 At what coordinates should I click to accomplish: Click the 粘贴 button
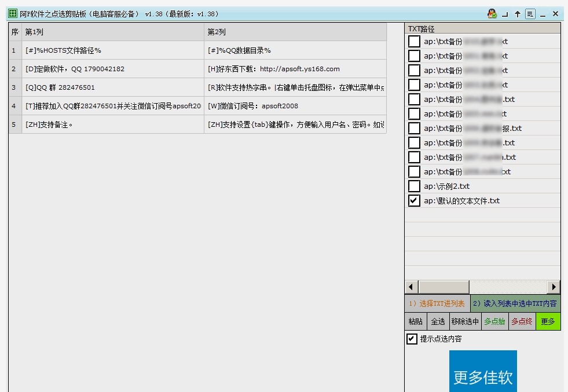coord(416,321)
